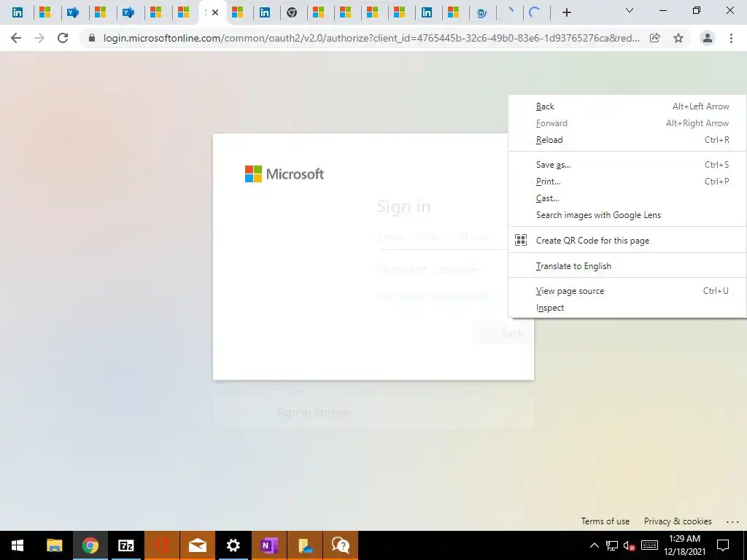Close the active tab with its X
The height and width of the screenshot is (560, 747).
(215, 12)
